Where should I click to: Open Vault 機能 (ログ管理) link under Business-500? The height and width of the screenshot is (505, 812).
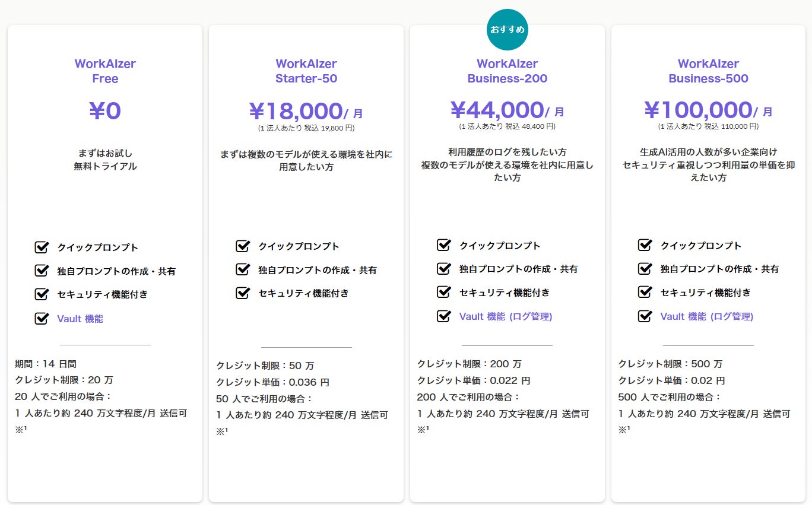707,316
